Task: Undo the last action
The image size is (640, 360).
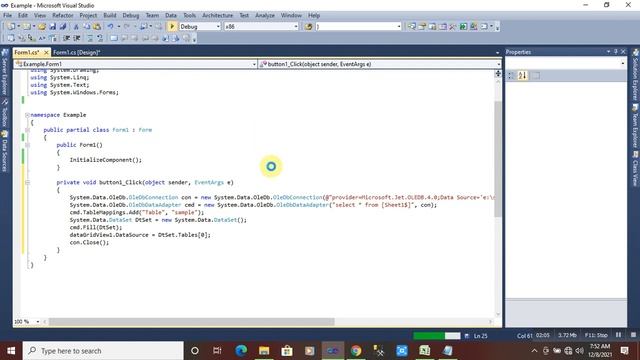Action: point(110,27)
